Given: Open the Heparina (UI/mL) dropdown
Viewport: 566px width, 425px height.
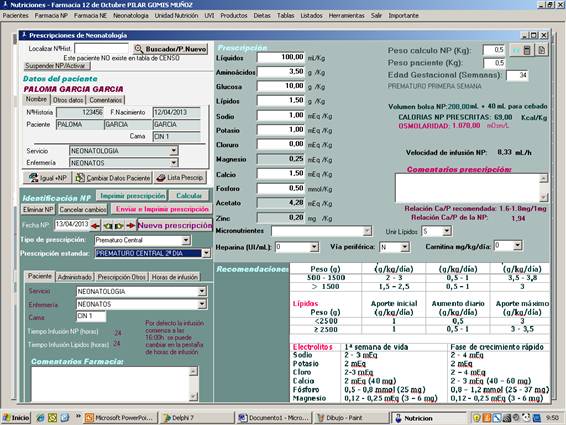Looking at the screenshot, I should tap(314, 247).
